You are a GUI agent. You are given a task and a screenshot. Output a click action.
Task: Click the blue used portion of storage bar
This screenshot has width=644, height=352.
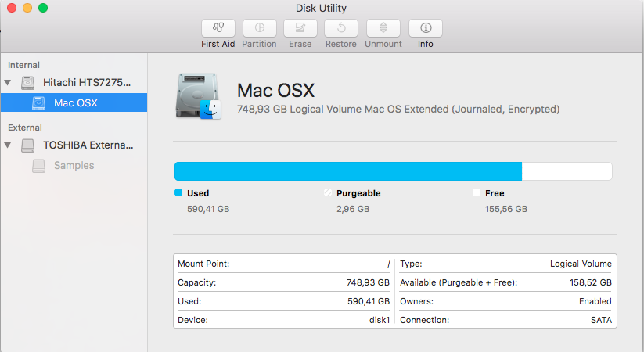348,171
